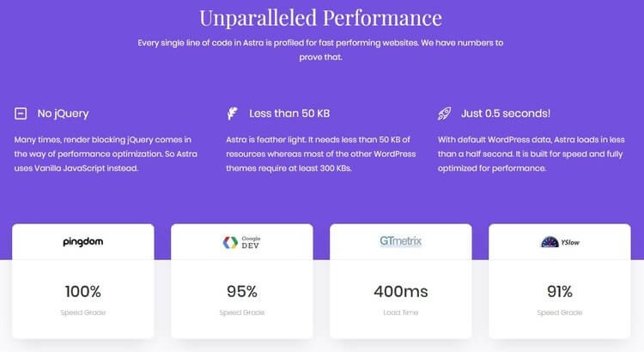Click the minus-square icon beside No jQuery

click(x=21, y=113)
